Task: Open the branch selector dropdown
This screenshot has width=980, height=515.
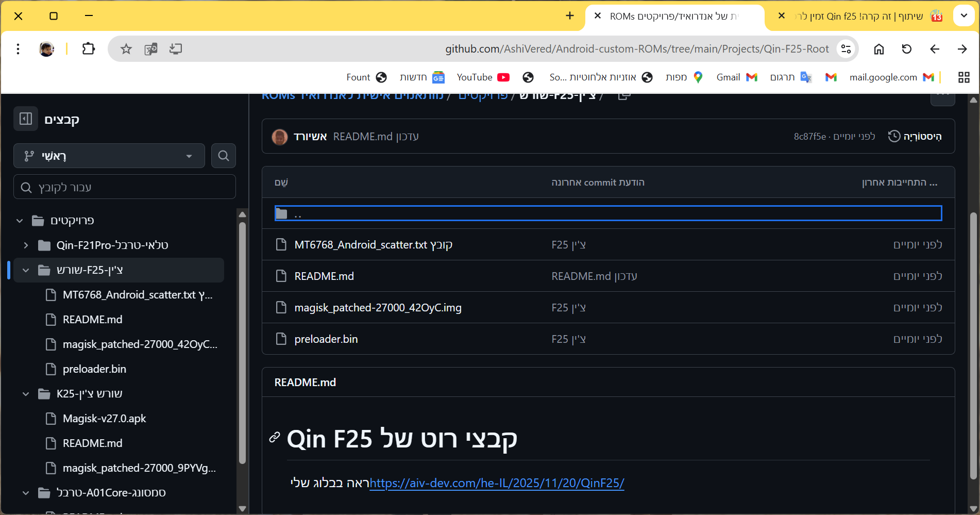Action: coord(109,156)
